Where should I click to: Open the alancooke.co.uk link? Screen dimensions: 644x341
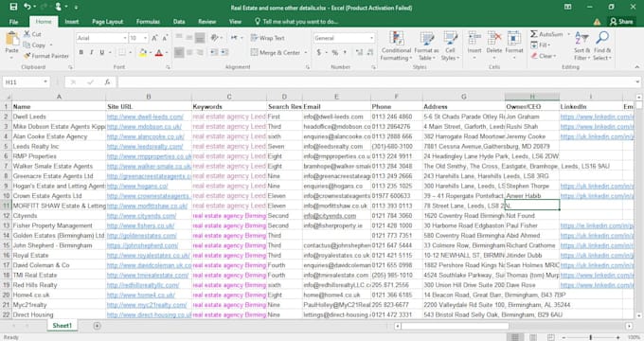click(145, 136)
